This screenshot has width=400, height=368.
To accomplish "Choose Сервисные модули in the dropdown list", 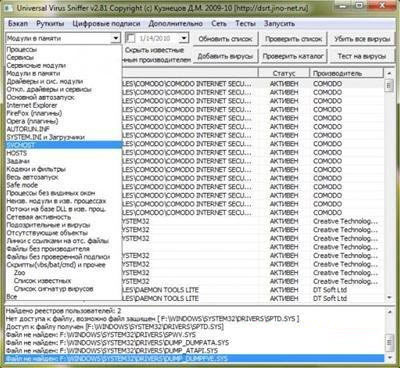I will click(63, 65).
